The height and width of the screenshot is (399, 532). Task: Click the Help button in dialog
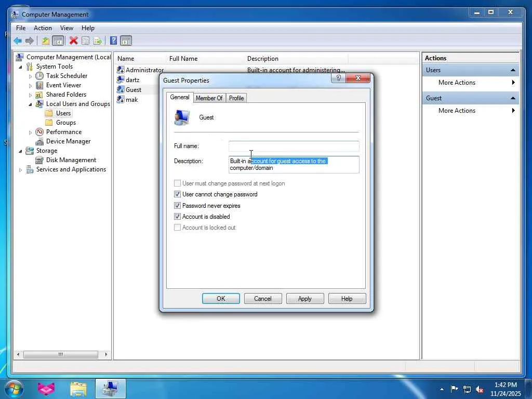point(347,299)
